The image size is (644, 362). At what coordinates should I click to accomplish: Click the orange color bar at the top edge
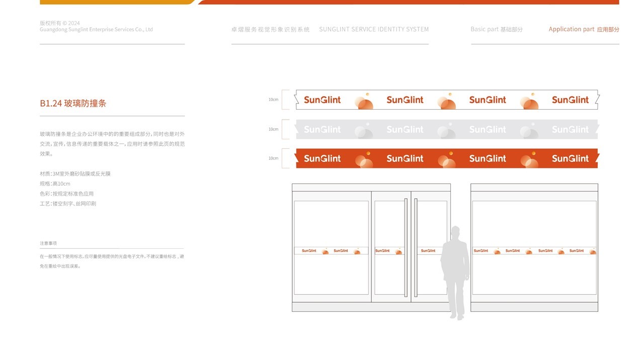(x=408, y=2)
